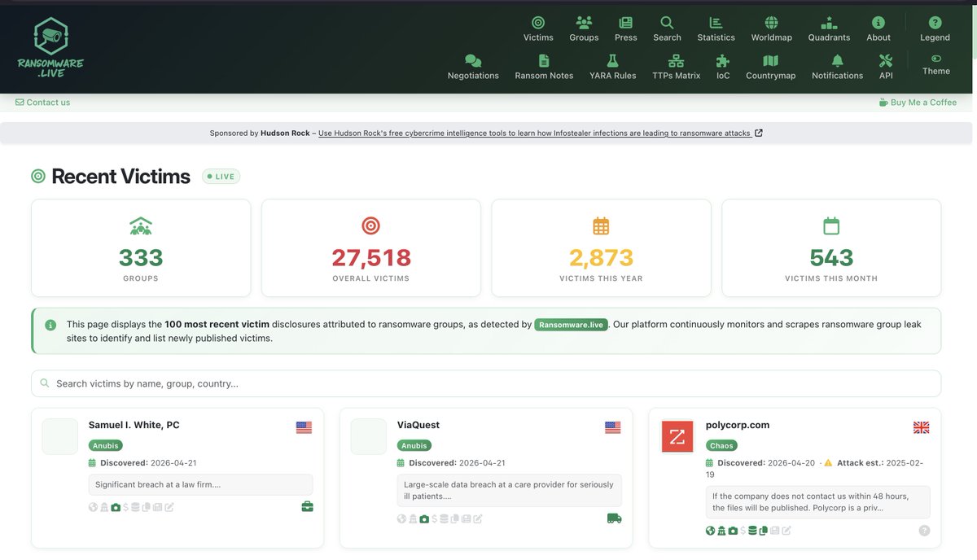Click the 27,518 Overall Victims card

(371, 248)
